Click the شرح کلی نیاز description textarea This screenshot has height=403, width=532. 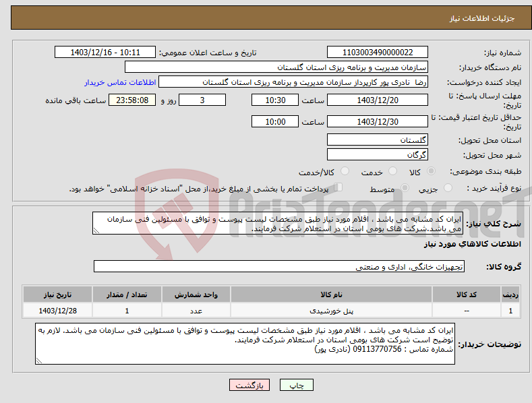278,223
